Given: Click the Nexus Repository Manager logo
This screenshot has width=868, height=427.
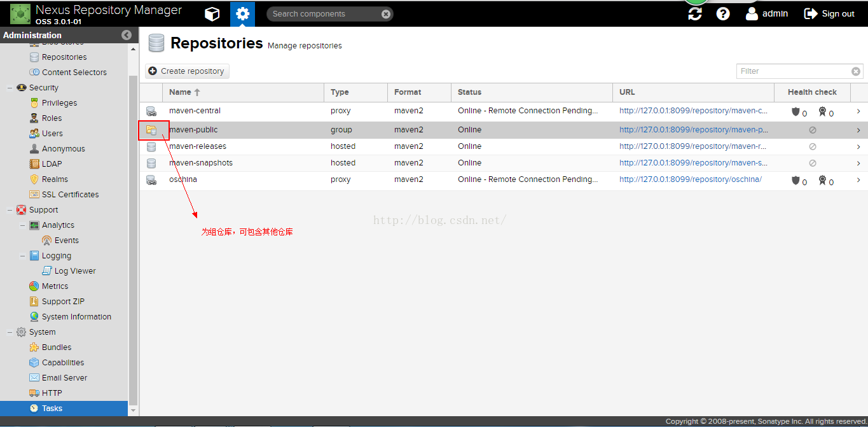Looking at the screenshot, I should point(20,13).
